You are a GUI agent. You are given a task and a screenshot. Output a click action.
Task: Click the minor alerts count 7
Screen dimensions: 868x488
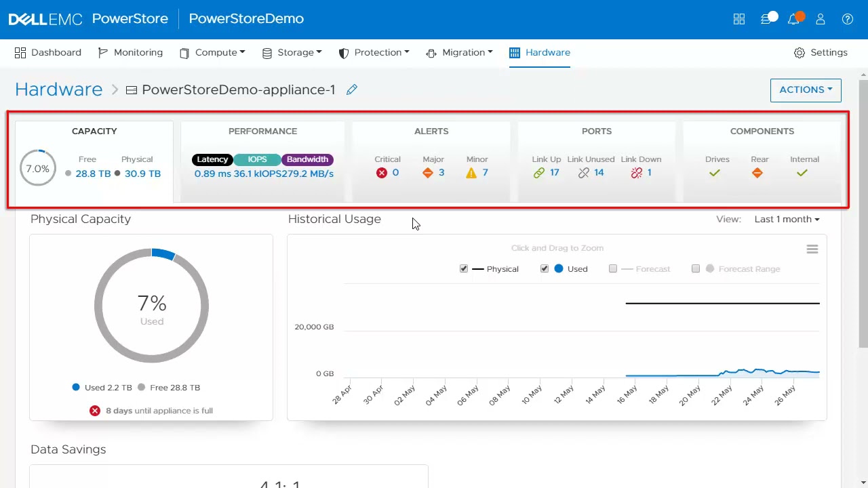click(485, 173)
